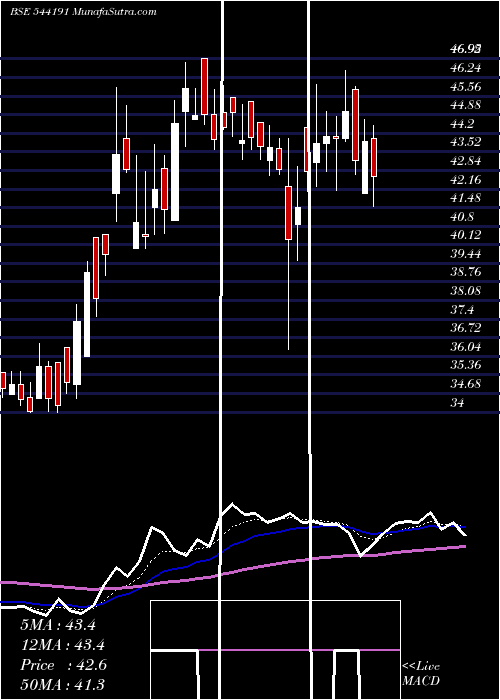
Task: Click the 36.04 price level label
Action: point(466,346)
